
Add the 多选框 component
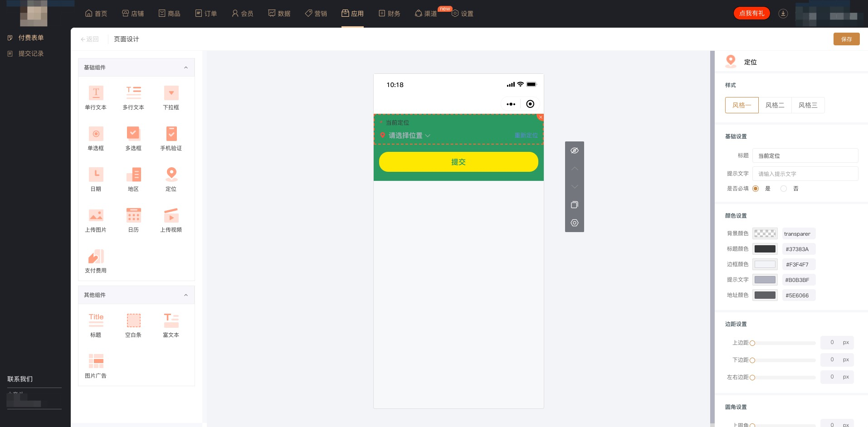click(133, 138)
